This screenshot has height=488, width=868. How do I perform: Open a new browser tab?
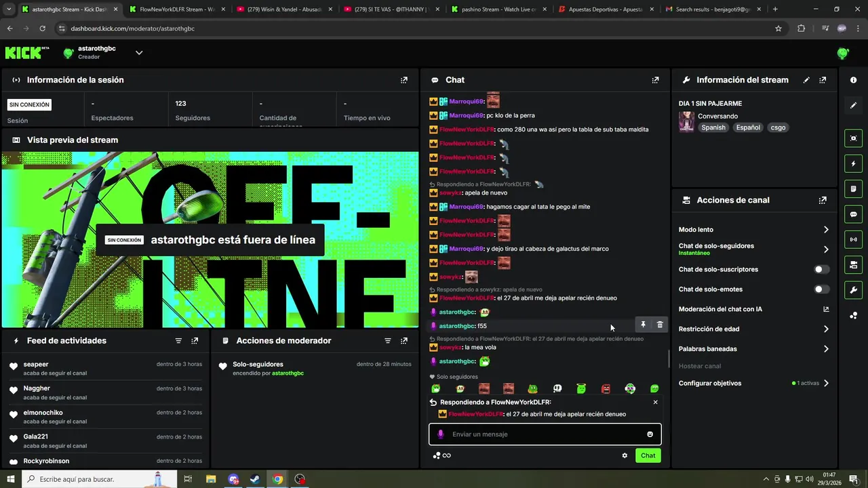(775, 9)
